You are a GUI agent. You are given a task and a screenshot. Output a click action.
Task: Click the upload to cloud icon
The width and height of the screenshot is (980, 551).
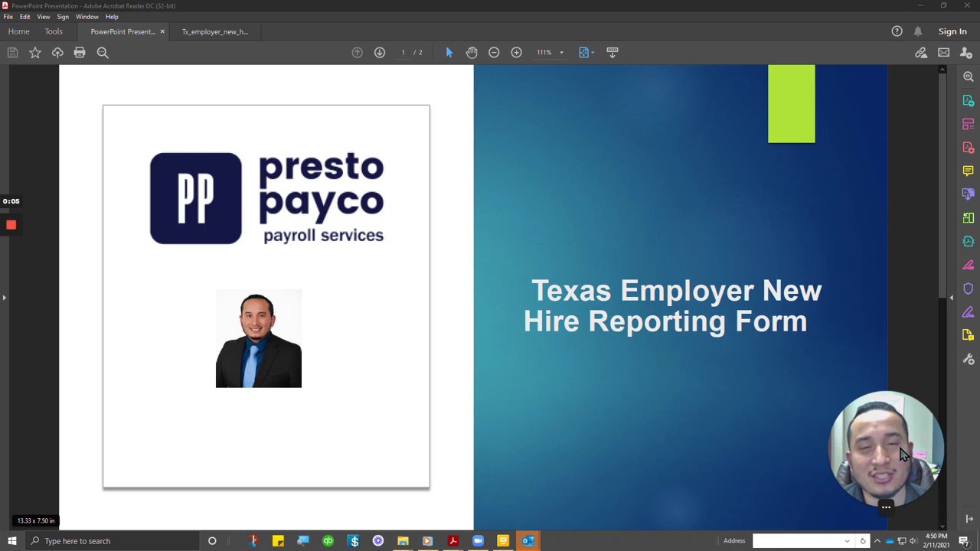tap(57, 52)
